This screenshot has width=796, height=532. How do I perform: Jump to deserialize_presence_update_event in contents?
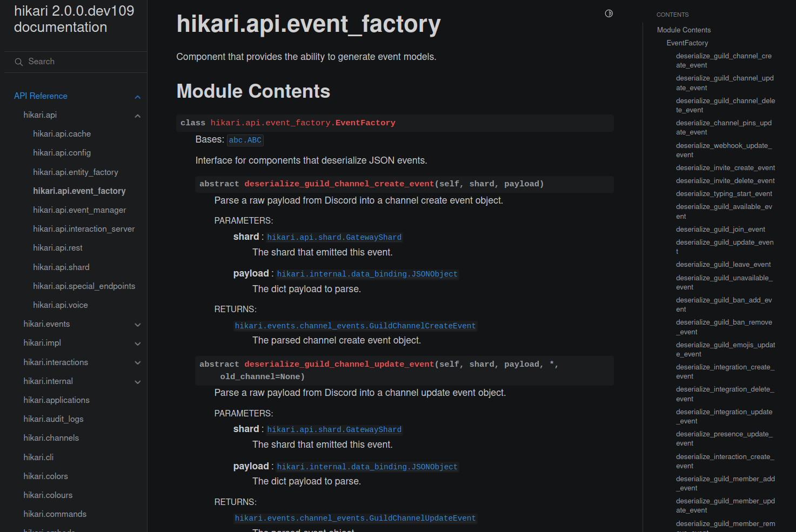coord(724,439)
